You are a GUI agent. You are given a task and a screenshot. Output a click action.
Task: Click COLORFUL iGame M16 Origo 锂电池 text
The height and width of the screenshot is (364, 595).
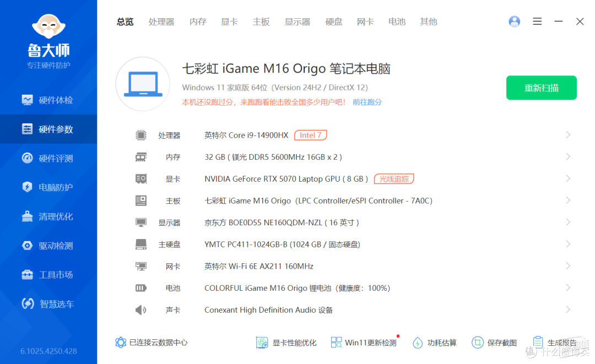click(297, 288)
